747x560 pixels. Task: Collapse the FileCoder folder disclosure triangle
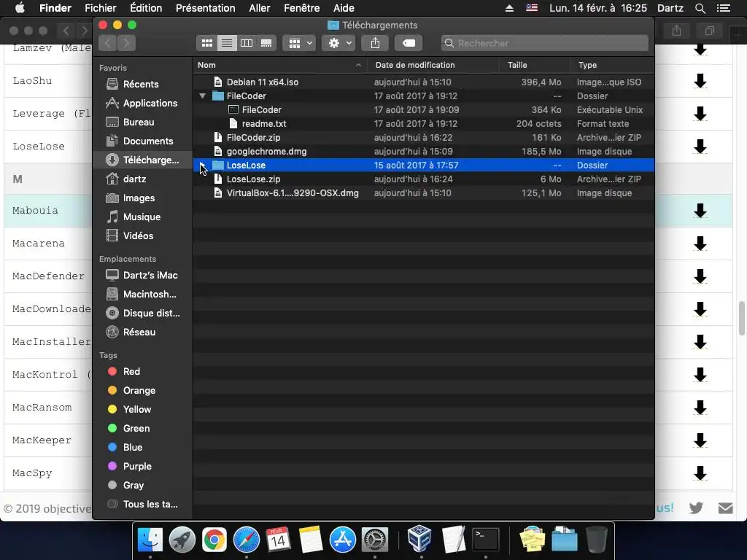point(203,96)
